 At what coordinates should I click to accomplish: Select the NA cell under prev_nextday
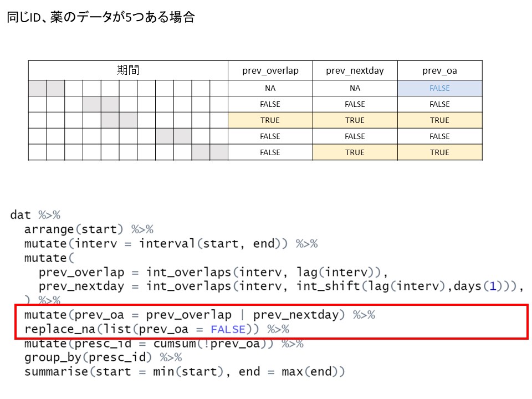(x=355, y=88)
